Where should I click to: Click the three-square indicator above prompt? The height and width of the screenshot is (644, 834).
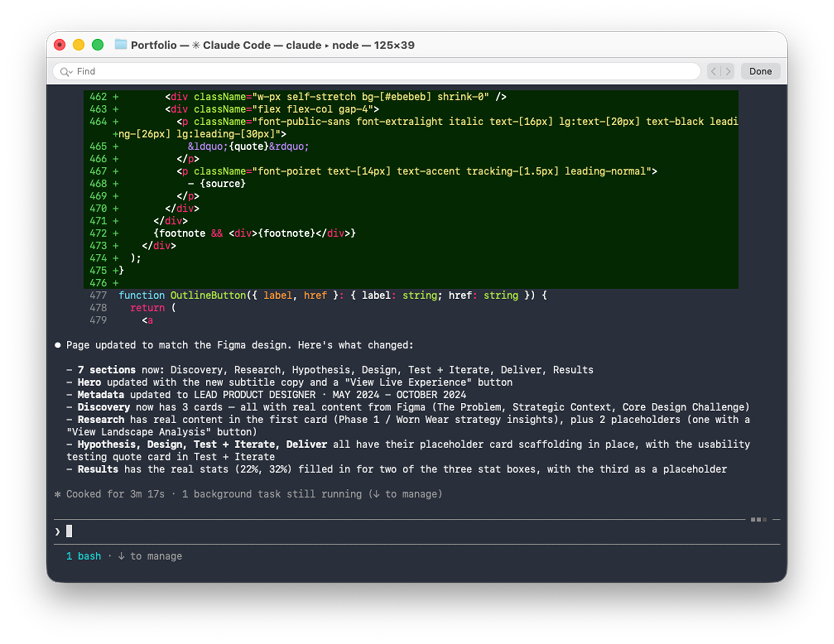(x=758, y=519)
